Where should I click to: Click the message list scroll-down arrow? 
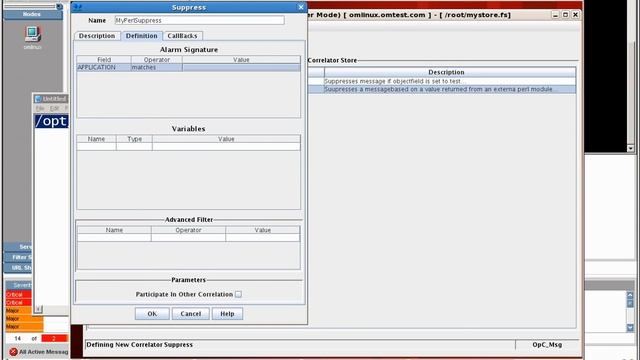[630, 328]
